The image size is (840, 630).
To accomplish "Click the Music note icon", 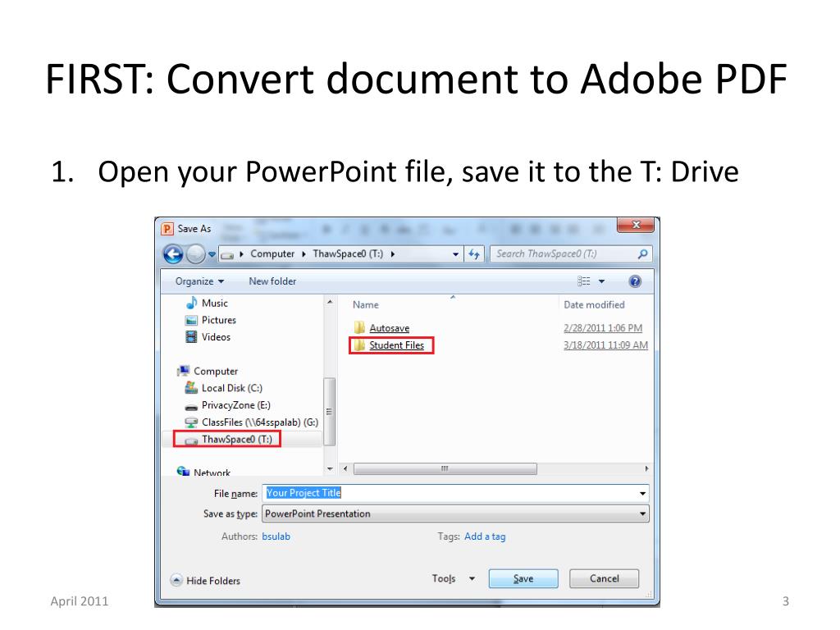I will click(x=191, y=304).
